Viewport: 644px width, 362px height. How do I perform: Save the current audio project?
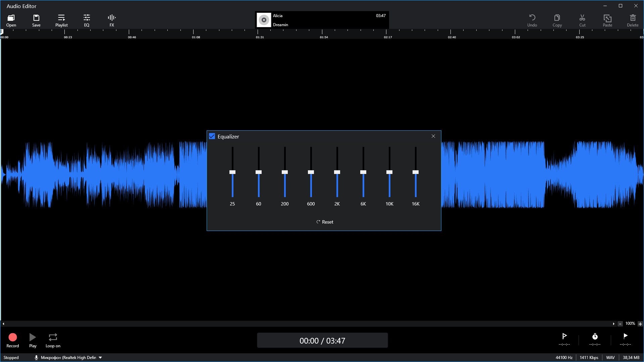coord(36,20)
